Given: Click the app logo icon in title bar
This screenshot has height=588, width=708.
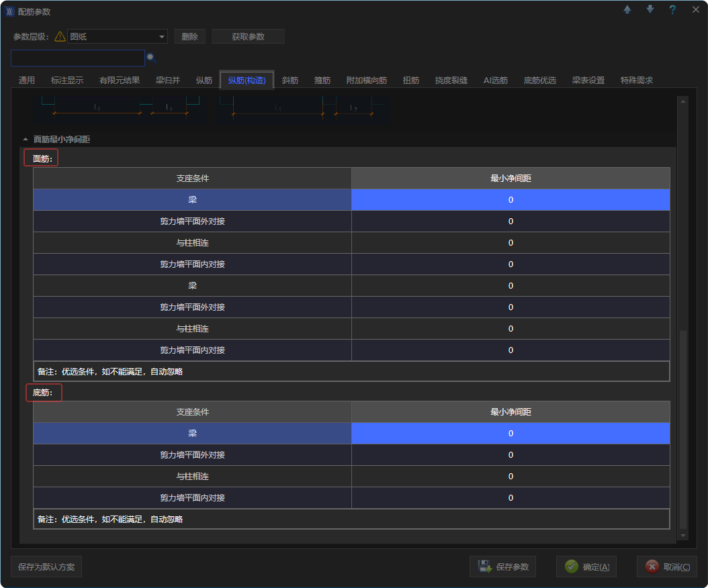Looking at the screenshot, I should [x=9, y=11].
